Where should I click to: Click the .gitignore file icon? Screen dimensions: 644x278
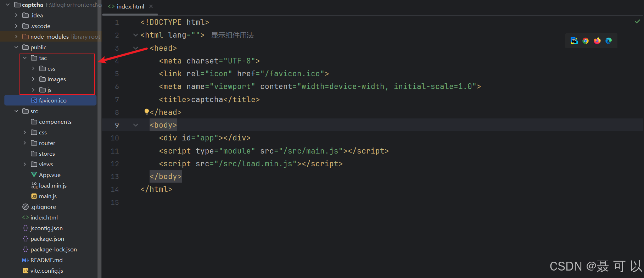tap(26, 207)
